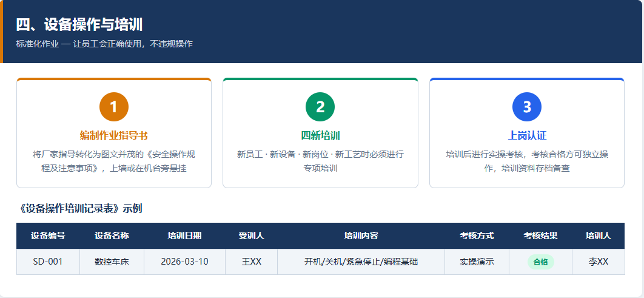Click the 培训人 column header
This screenshot has height=298, width=644.
click(x=599, y=236)
